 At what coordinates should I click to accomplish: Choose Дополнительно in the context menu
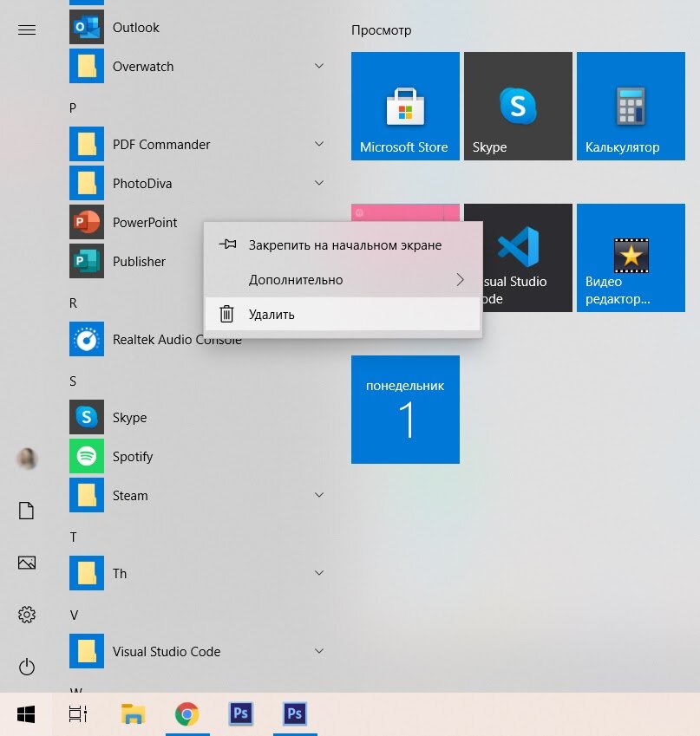[x=343, y=280]
